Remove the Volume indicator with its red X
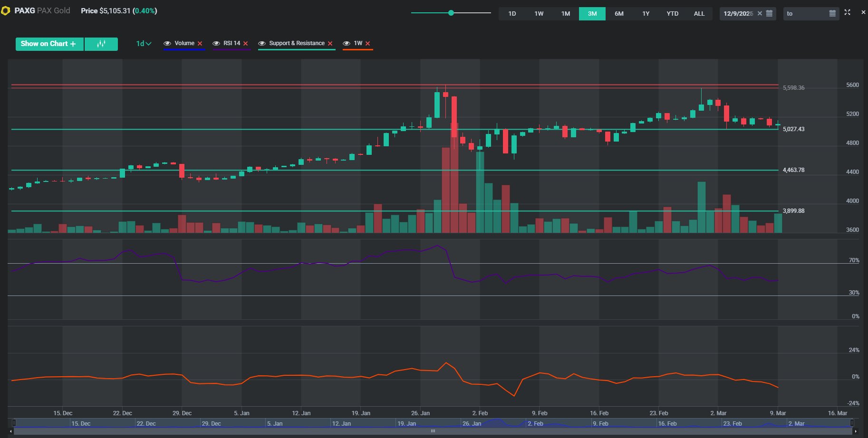 (200, 44)
